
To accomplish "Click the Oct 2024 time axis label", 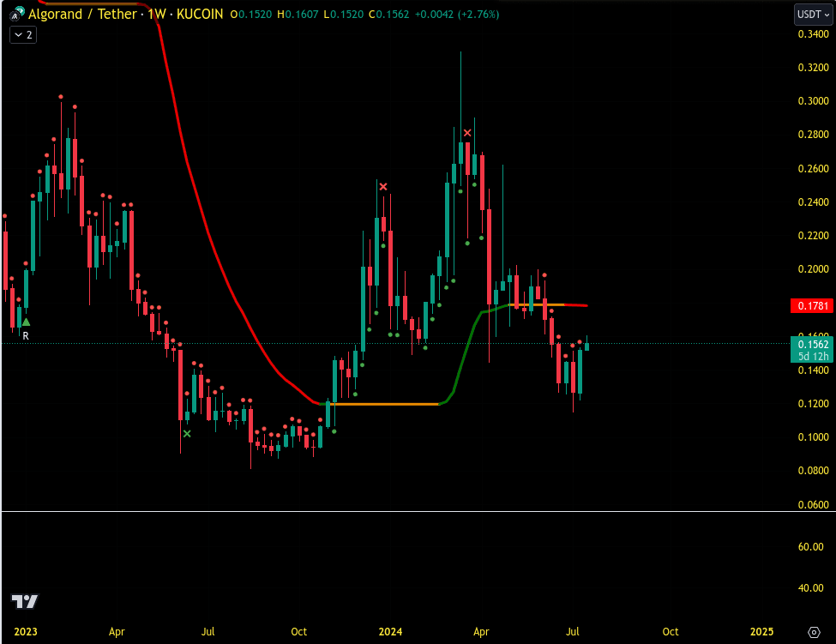I will click(671, 632).
